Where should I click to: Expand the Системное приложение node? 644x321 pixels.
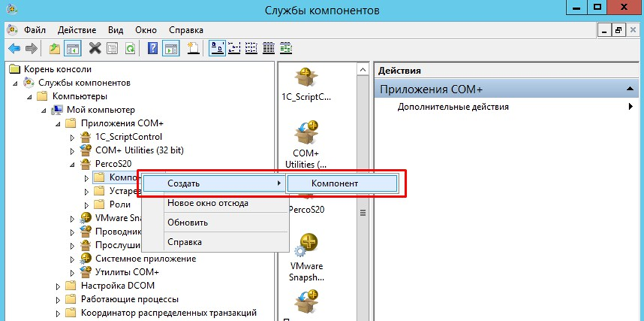[x=72, y=259]
